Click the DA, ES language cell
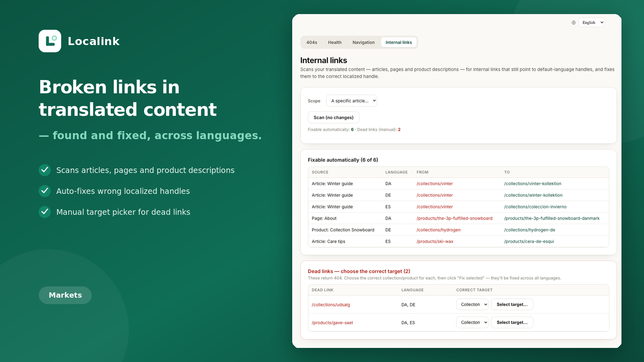This screenshot has width=644, height=362. [x=408, y=323]
